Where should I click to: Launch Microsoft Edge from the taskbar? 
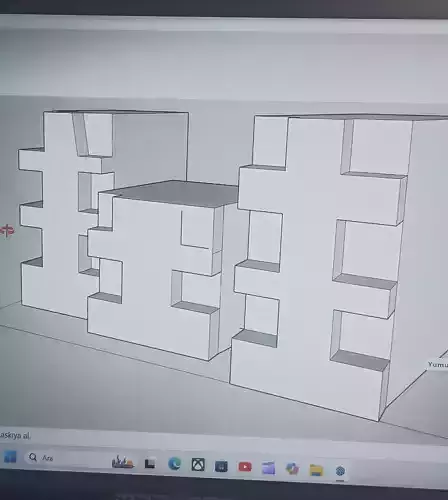(174, 464)
